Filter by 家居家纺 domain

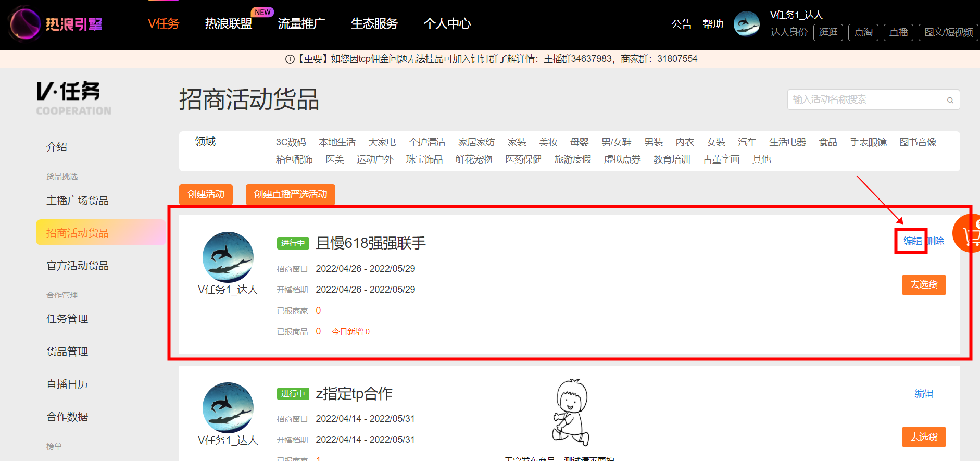pos(476,142)
